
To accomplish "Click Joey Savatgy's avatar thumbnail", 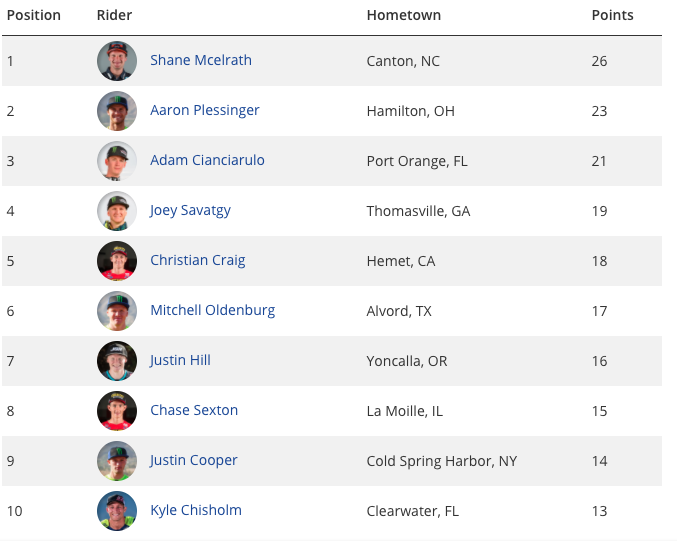I will click(117, 211).
